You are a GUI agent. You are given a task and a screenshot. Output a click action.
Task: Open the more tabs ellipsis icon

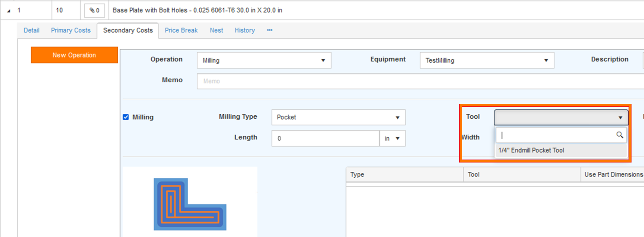tap(269, 30)
